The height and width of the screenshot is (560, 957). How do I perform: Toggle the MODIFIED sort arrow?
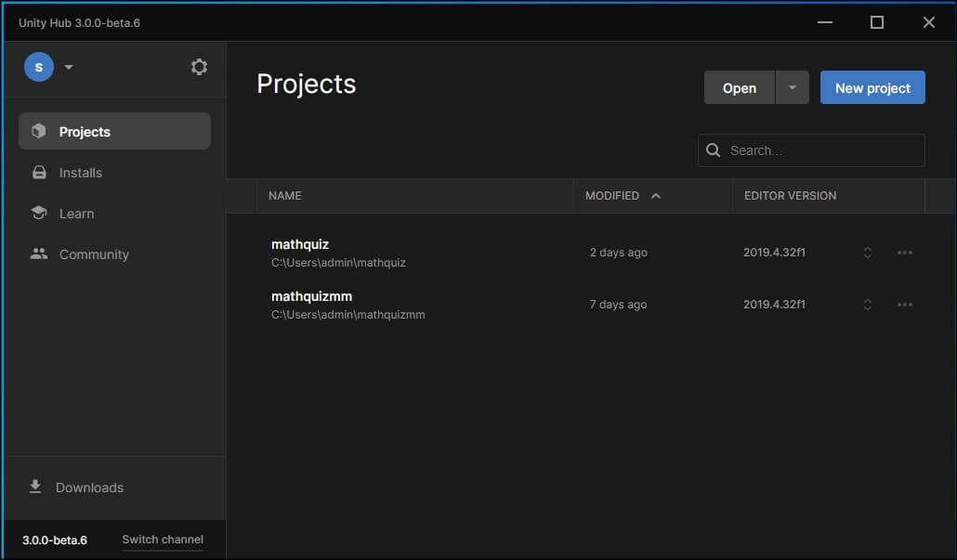click(x=656, y=196)
